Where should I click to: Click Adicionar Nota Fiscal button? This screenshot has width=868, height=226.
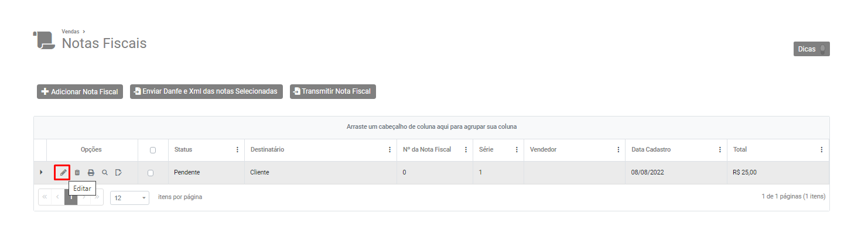pos(80,92)
